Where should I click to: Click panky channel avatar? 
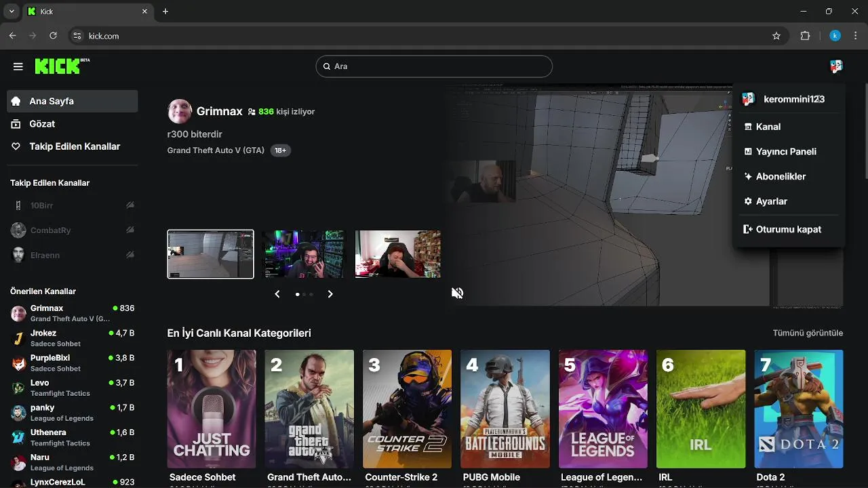[x=18, y=413]
